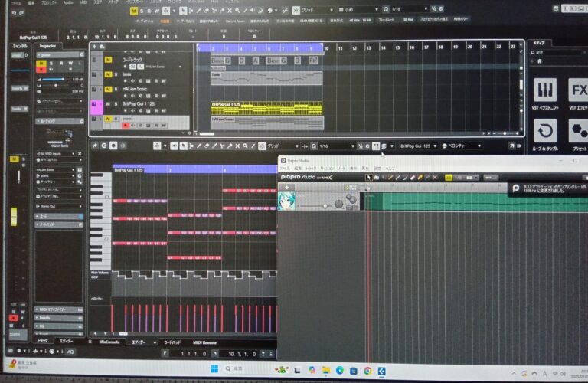Click the yellow M mute-state button in top toolbar
Image resolution: width=588 pixels, height=383 pixels.
[133, 11]
